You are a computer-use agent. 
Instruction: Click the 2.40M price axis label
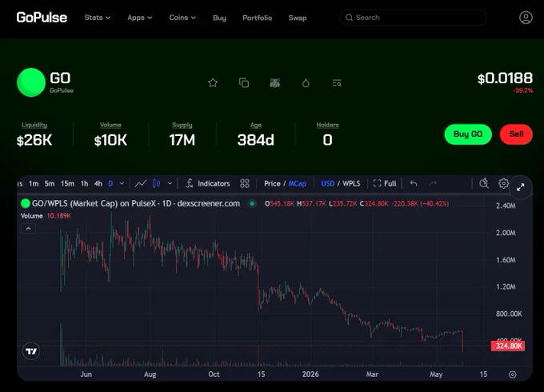tap(506, 206)
